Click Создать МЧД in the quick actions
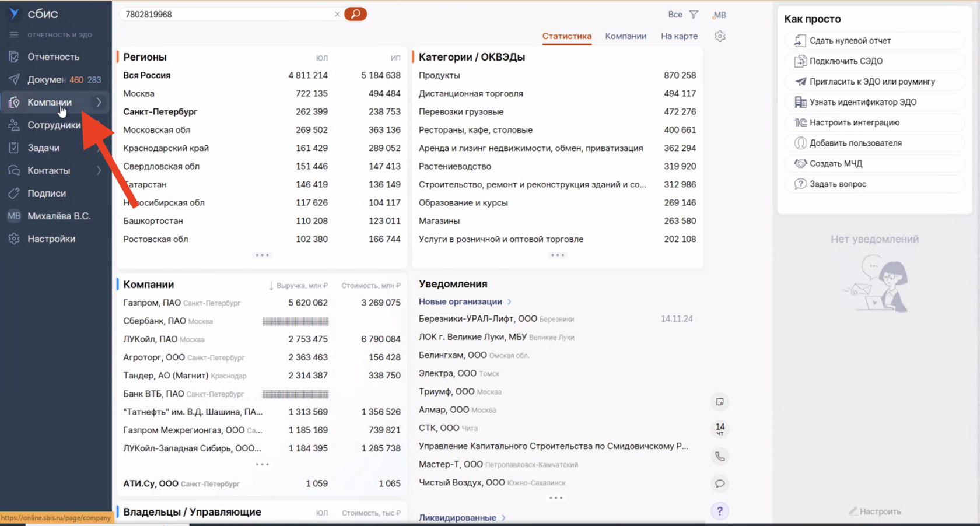This screenshot has height=526, width=980. coord(835,164)
